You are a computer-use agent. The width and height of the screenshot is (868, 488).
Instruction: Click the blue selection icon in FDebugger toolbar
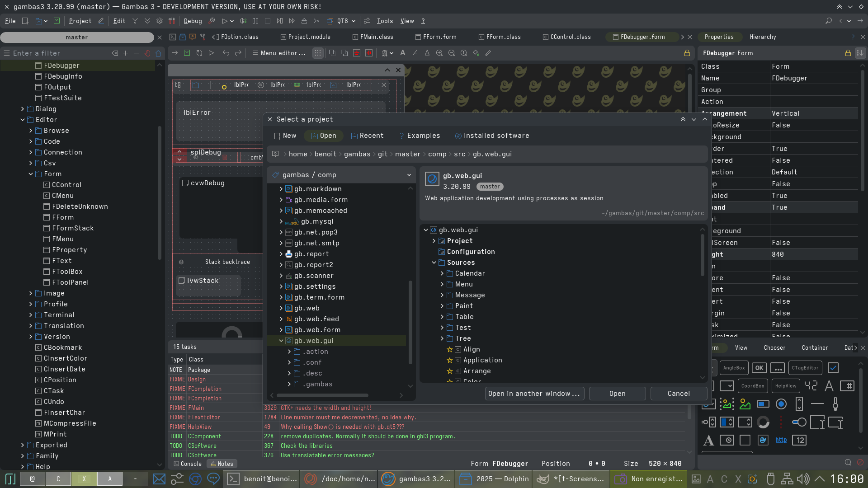click(196, 85)
